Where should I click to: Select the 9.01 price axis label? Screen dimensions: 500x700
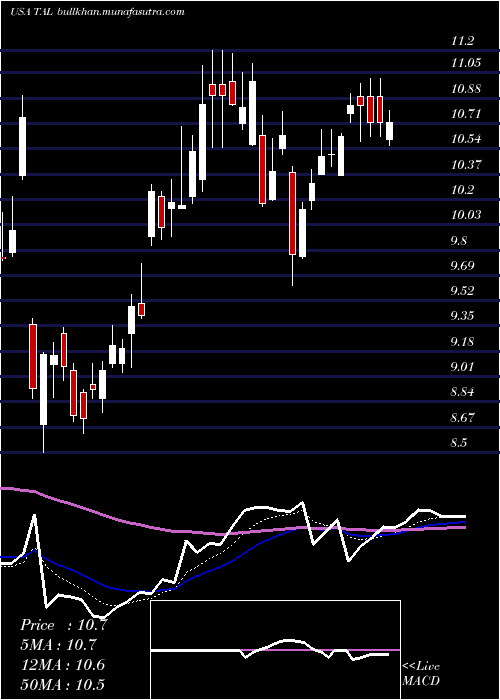[x=462, y=367]
